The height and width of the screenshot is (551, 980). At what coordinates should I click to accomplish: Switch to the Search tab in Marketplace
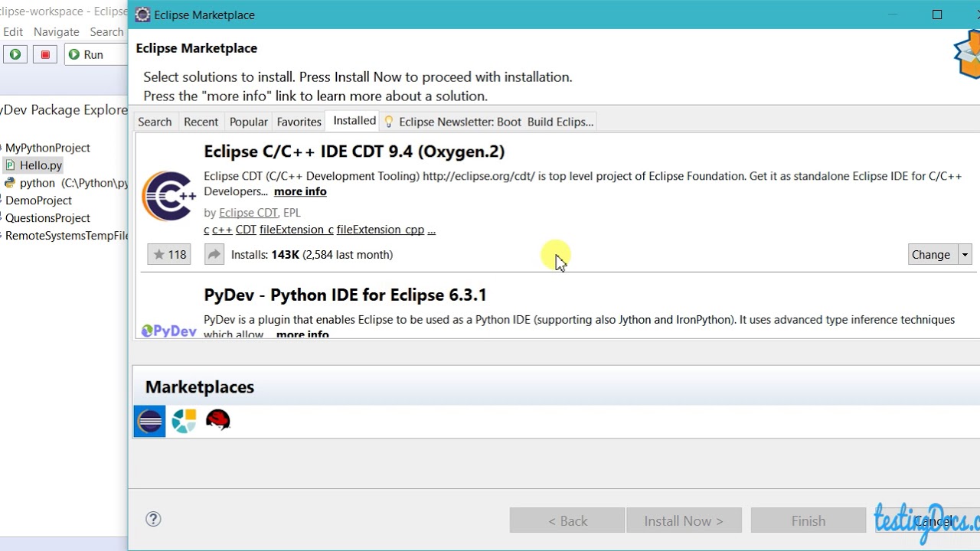point(155,122)
